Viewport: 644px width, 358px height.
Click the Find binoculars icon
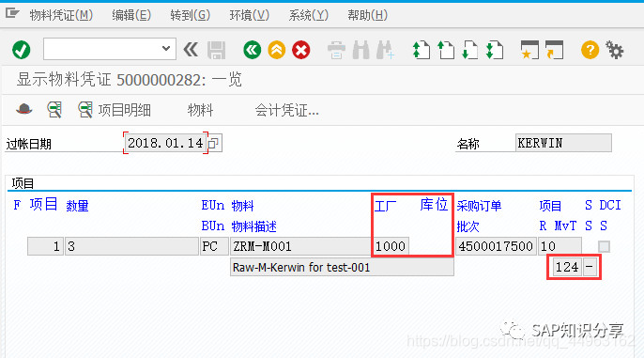(x=360, y=50)
